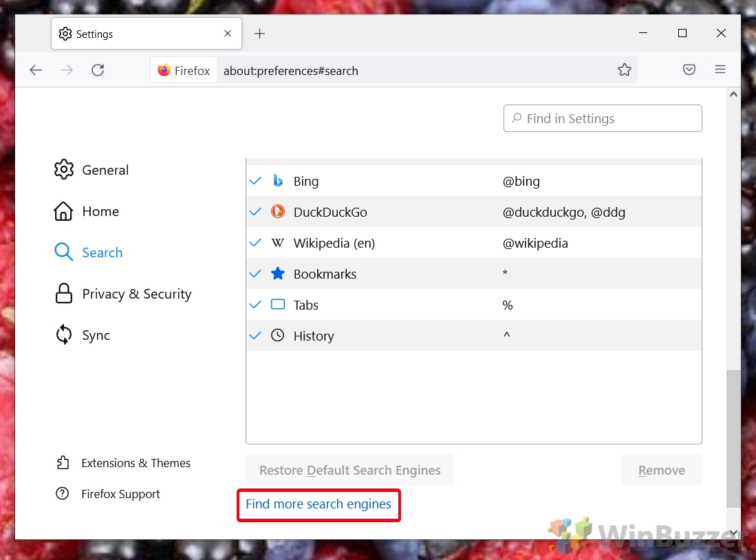Image resolution: width=756 pixels, height=560 pixels.
Task: Reload the current page
Action: 98,70
